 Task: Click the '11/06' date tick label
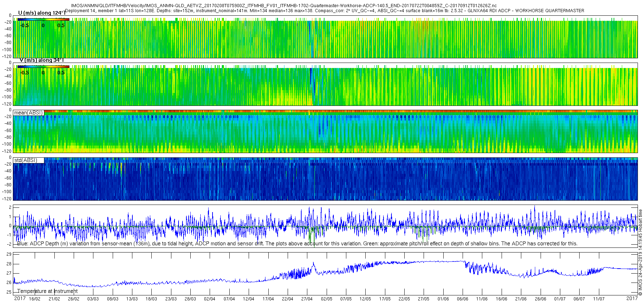(482, 299)
